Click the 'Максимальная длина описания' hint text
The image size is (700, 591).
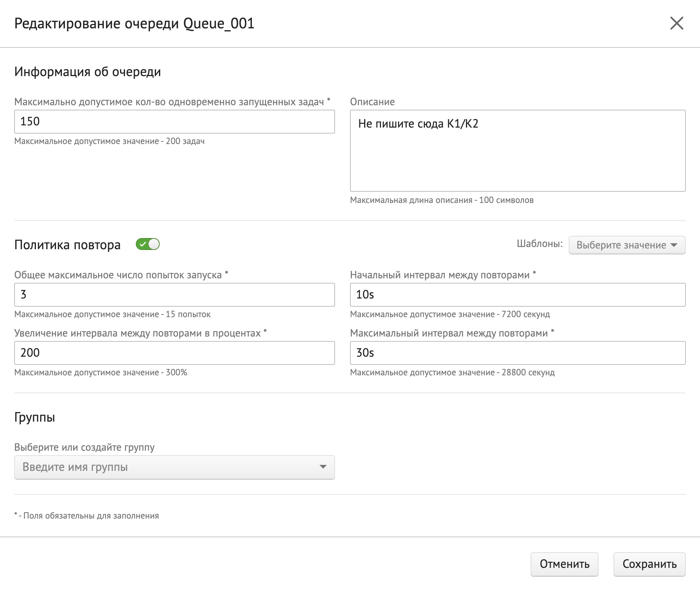[441, 200]
